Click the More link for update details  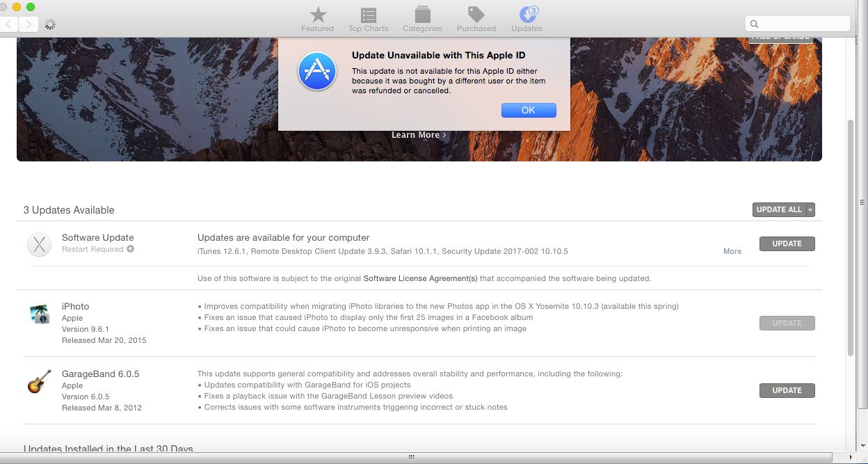[x=732, y=251]
